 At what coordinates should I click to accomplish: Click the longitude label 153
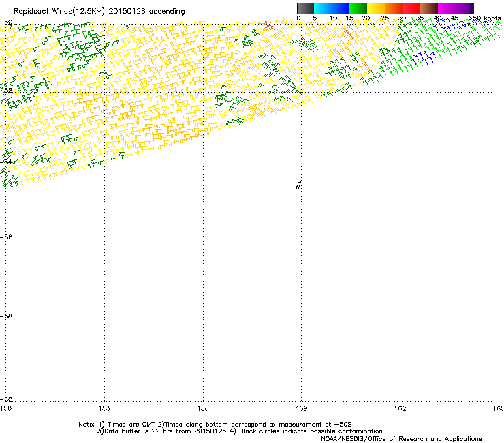point(104,408)
